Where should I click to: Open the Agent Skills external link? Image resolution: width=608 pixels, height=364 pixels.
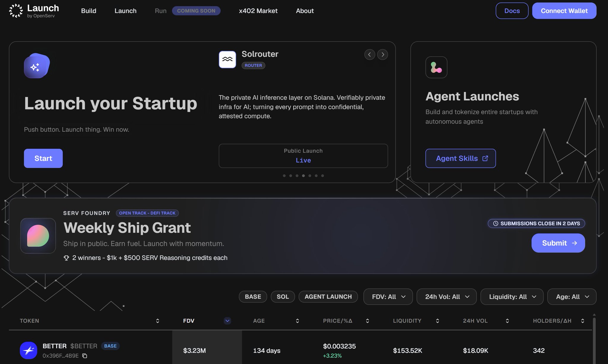[x=460, y=158]
